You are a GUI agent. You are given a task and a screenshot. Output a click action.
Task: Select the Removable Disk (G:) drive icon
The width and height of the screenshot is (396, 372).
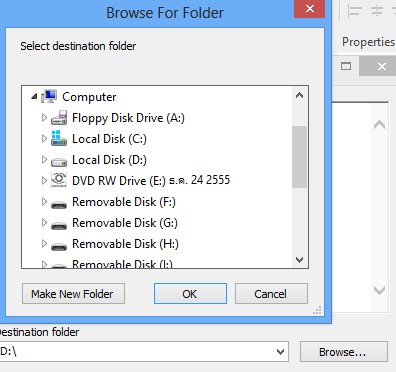[x=59, y=225]
